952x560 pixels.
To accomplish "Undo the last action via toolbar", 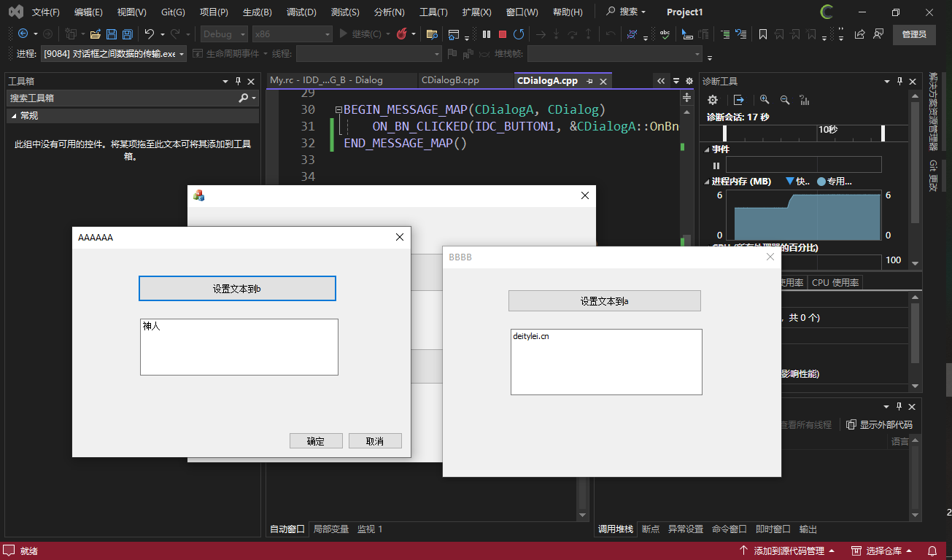I will click(x=150, y=34).
